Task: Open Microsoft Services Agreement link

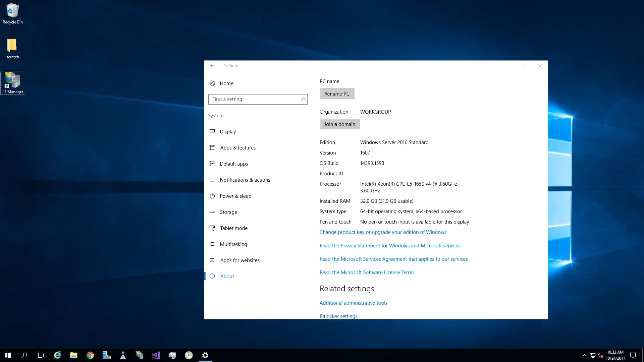Action: (x=393, y=259)
